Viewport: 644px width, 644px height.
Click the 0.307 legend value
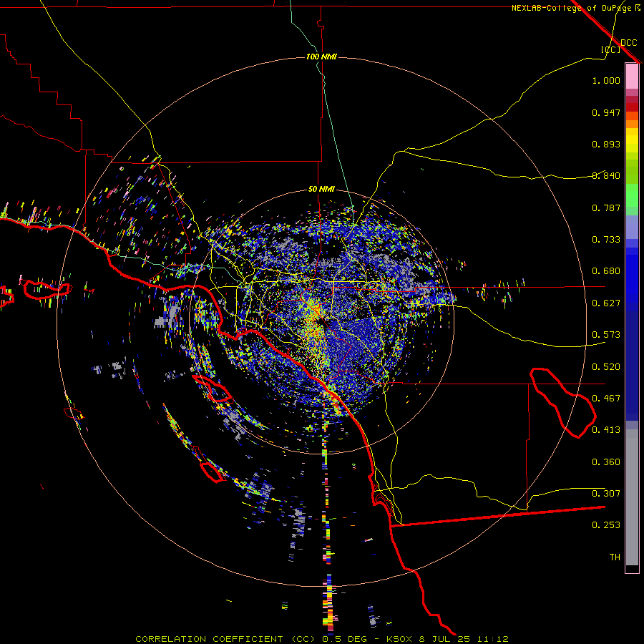pos(606,494)
